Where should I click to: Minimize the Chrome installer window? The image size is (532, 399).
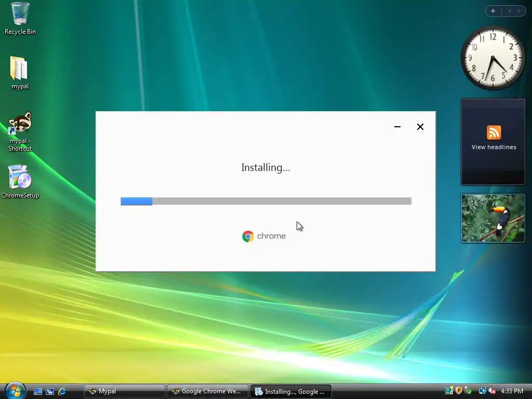397,127
